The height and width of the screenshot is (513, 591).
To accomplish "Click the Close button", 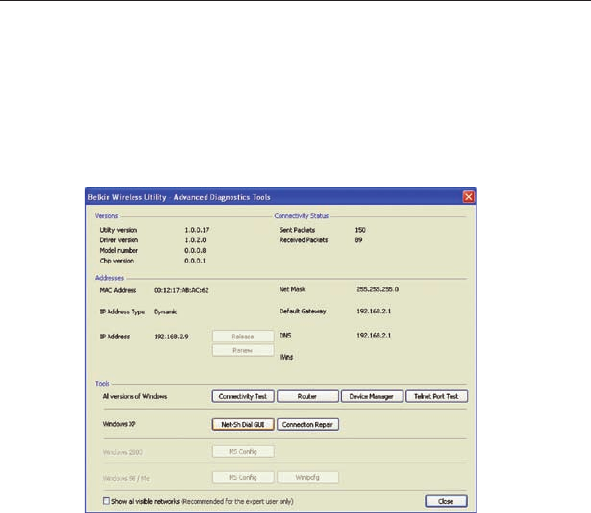I will [446, 501].
